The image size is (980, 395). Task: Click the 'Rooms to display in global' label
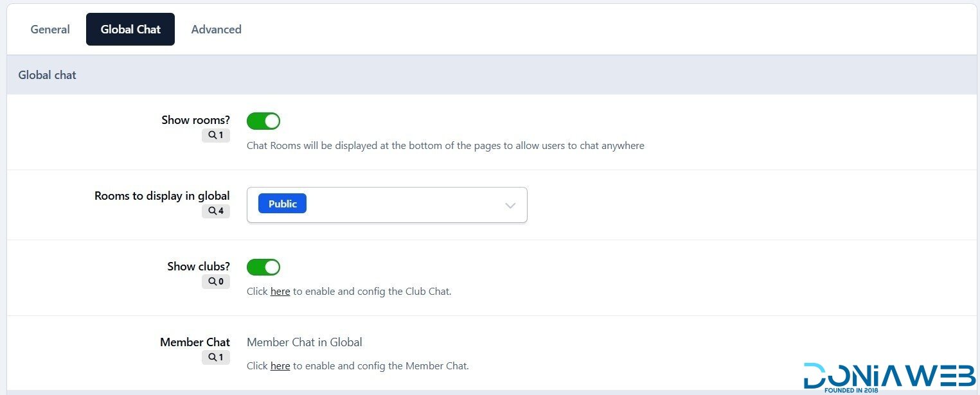click(x=162, y=196)
